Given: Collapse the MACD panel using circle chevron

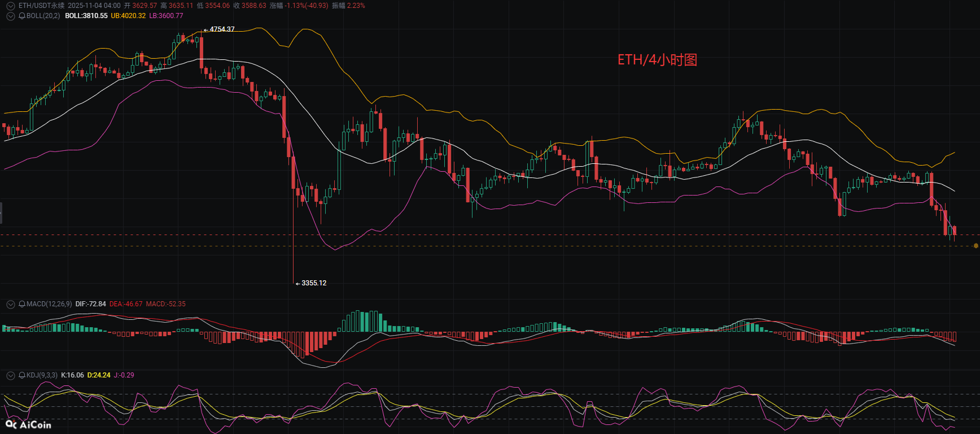Looking at the screenshot, I should point(10,304).
